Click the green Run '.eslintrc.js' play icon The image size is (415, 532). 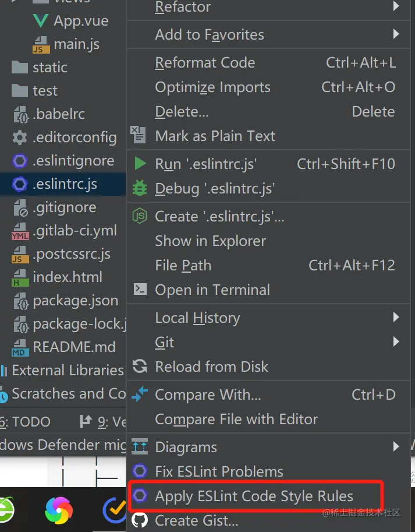tap(140, 164)
